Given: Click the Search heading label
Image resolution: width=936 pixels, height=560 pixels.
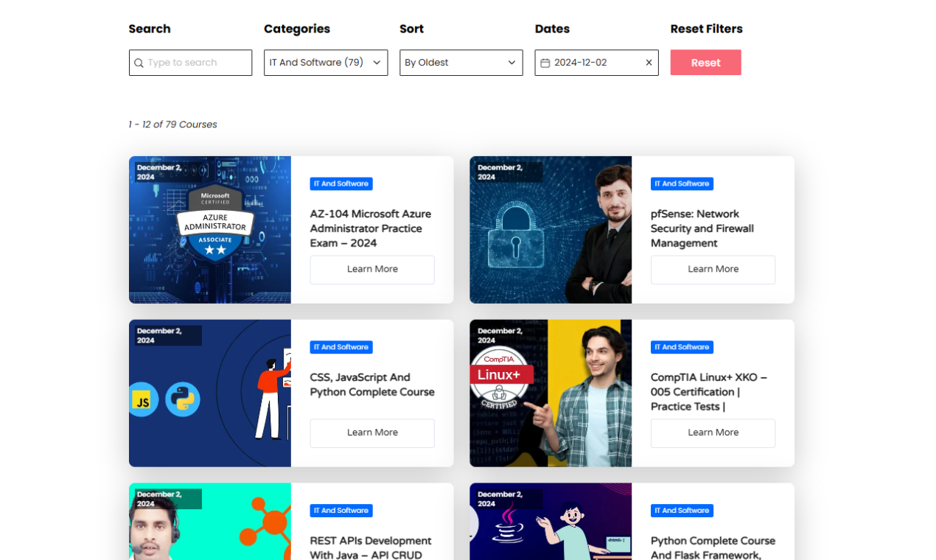Looking at the screenshot, I should (150, 29).
